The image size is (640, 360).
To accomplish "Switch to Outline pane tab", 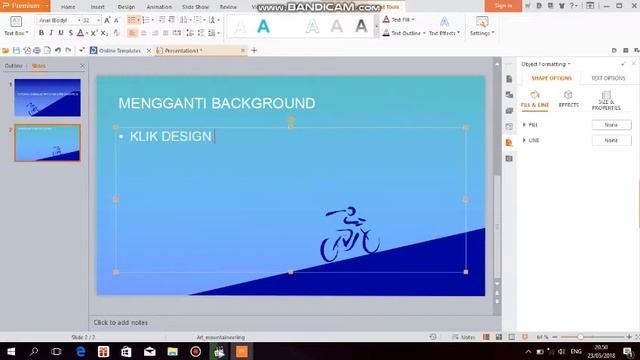I will (x=13, y=66).
